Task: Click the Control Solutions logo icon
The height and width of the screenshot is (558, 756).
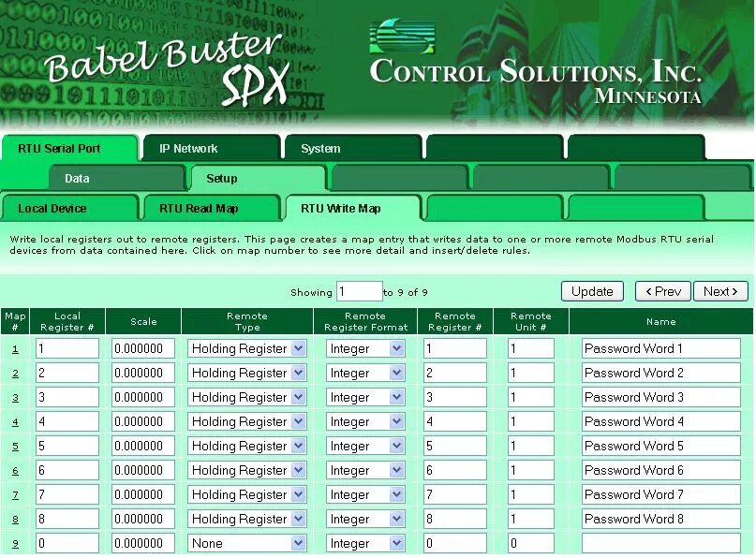Action: [x=402, y=36]
